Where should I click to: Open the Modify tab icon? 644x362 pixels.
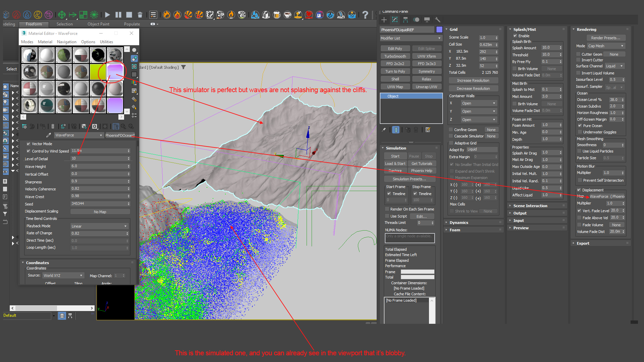pos(395,20)
